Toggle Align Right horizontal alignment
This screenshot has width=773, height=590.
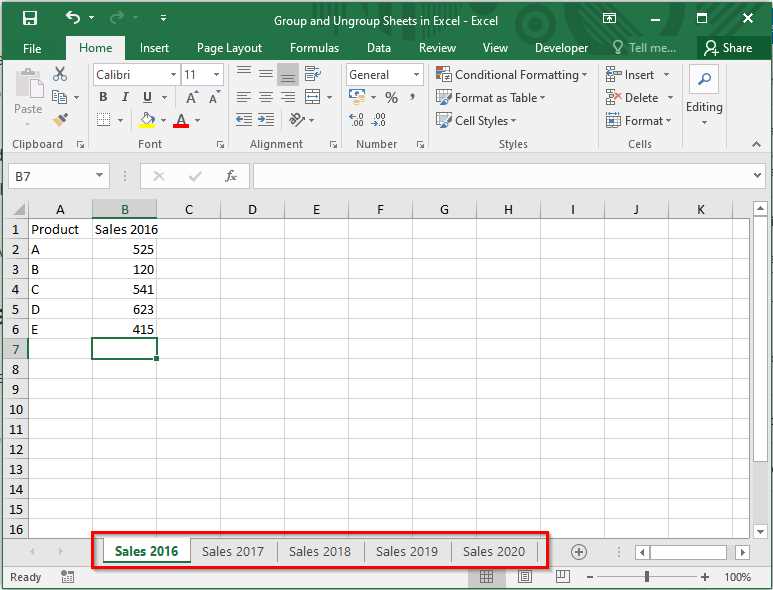(288, 97)
